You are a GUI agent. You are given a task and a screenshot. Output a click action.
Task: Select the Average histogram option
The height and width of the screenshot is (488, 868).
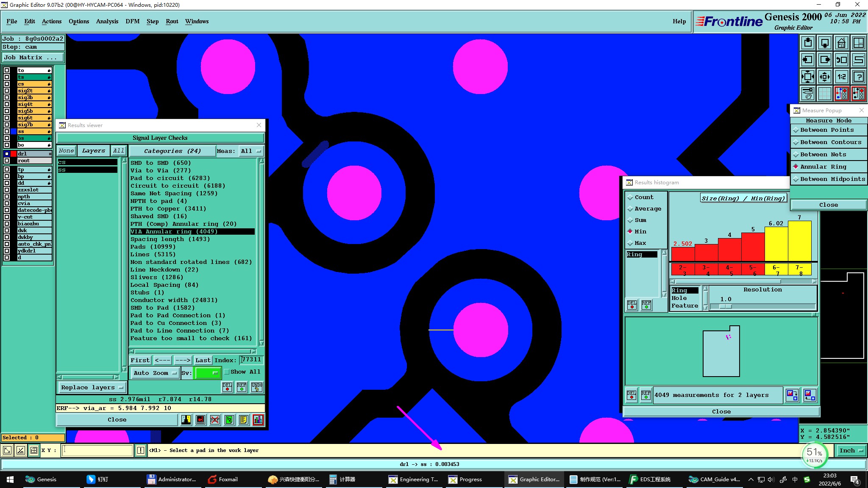click(647, 209)
